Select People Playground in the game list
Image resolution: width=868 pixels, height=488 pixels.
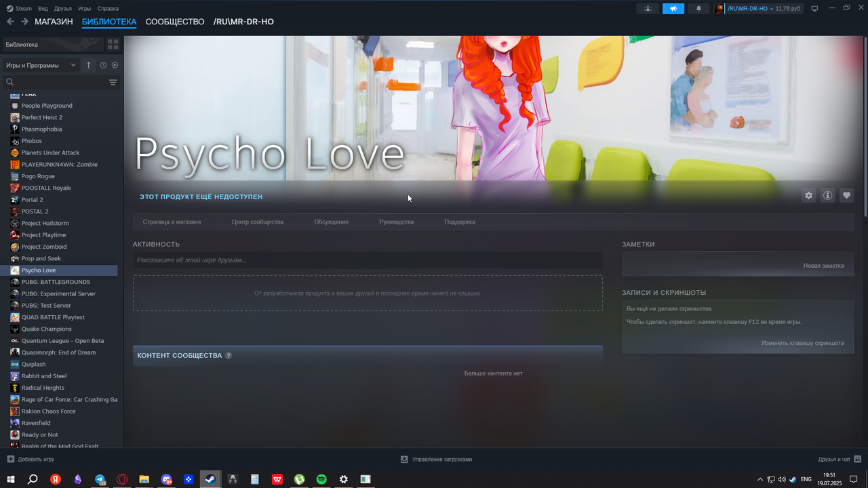click(x=47, y=106)
